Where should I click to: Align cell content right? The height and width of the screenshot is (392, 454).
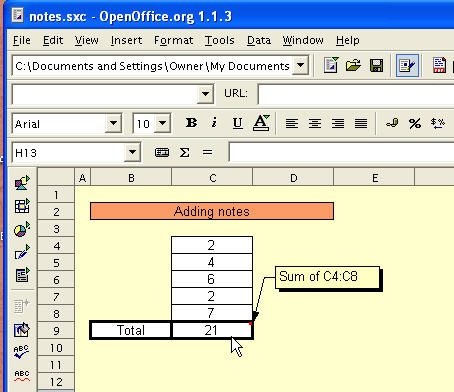(x=338, y=123)
